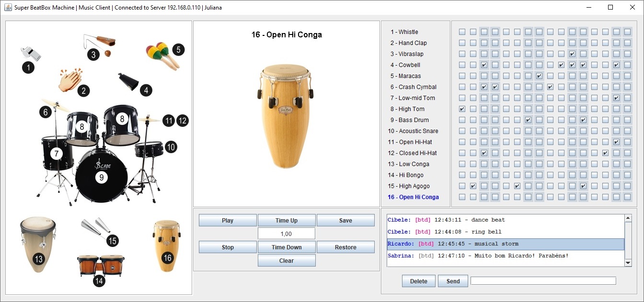This screenshot has width=644, height=302.
Task: Send the message with Send button
Action: pyautogui.click(x=453, y=281)
